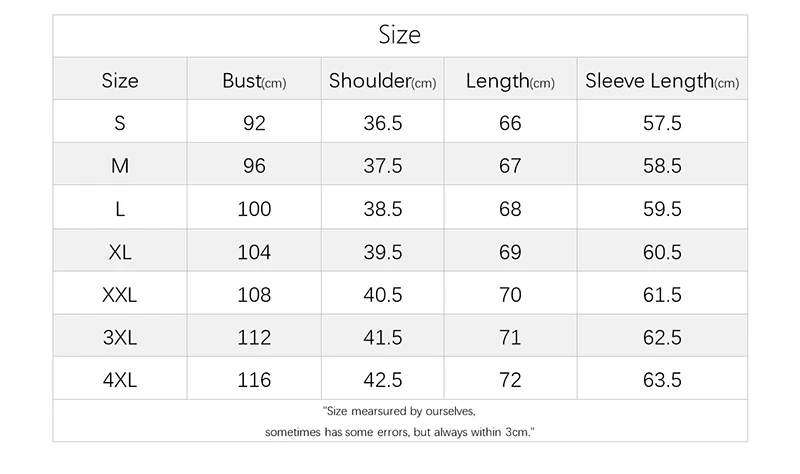The height and width of the screenshot is (474, 800).
Task: Click length value 72
Action: click(510, 381)
